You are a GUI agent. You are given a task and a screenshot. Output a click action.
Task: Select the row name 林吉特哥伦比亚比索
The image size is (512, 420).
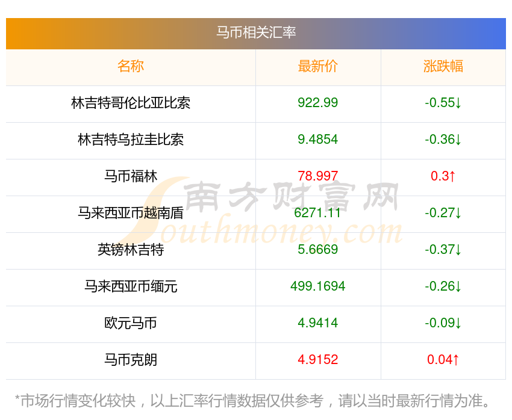coord(131,103)
